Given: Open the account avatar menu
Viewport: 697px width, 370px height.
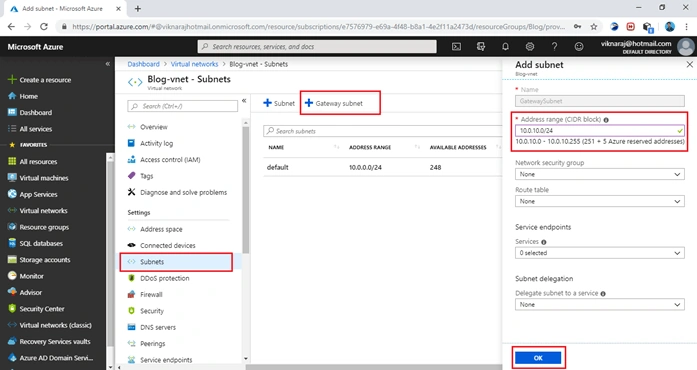Looking at the screenshot, I should [x=685, y=47].
